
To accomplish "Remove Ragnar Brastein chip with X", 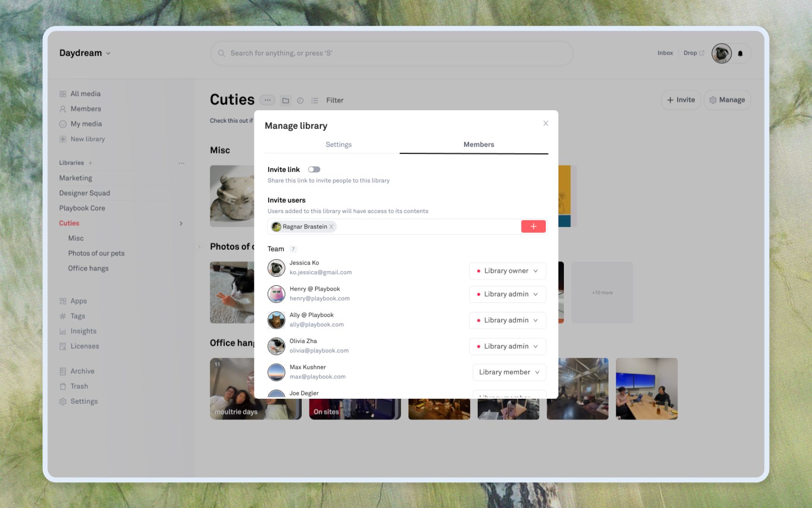I will pyautogui.click(x=331, y=227).
